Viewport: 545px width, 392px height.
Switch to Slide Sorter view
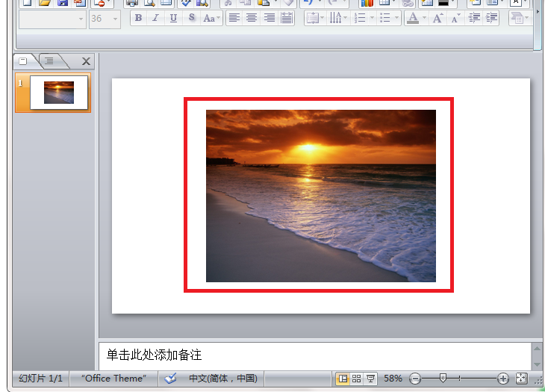coord(356,379)
